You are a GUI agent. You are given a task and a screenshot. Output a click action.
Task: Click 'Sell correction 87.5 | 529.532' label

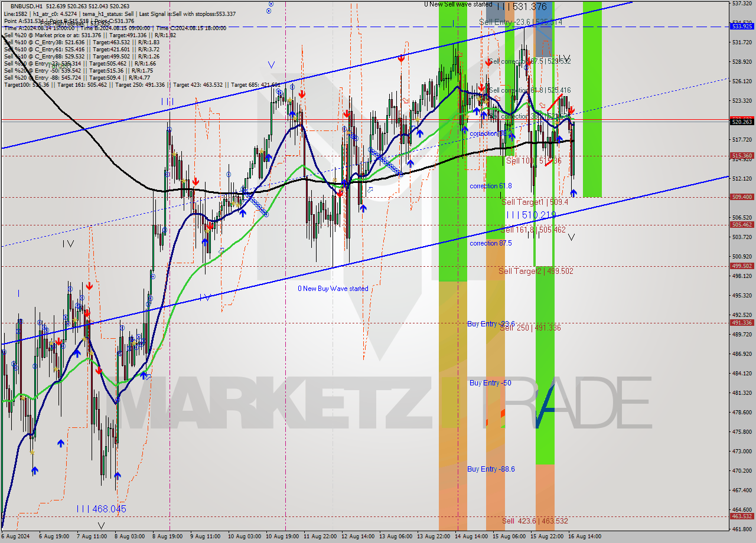click(530, 61)
